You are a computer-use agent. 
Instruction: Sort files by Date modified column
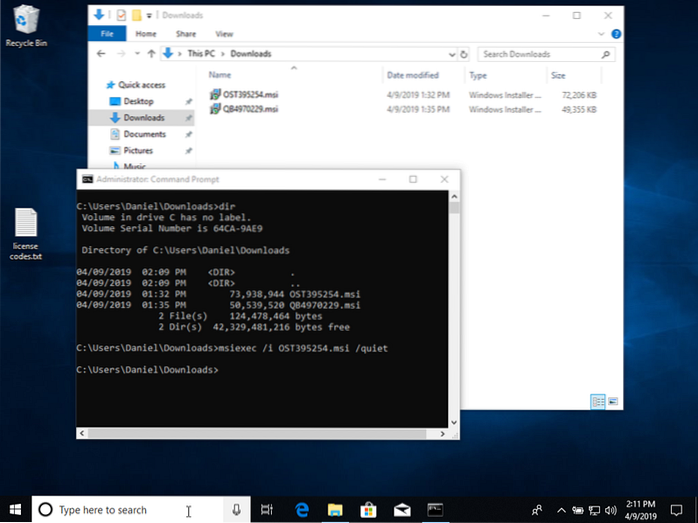coord(413,75)
